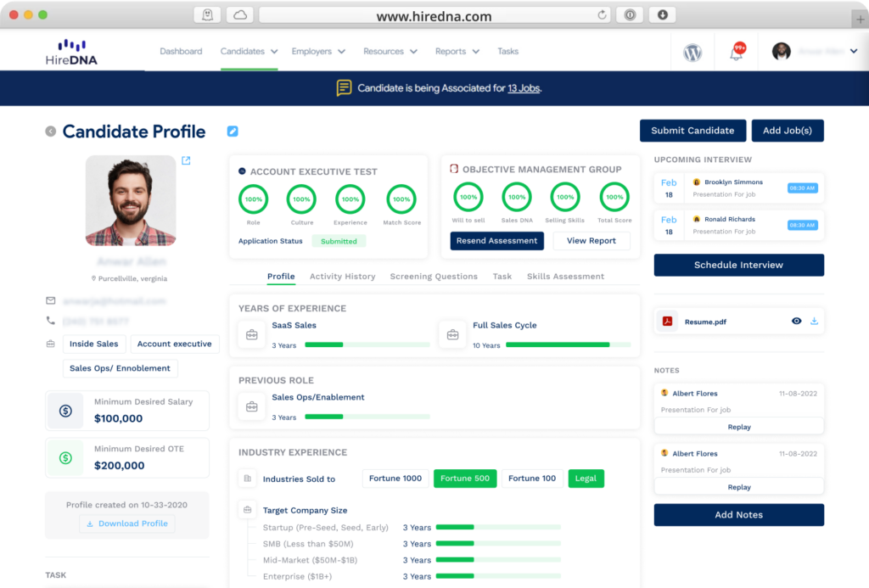Open the Skills Assessment tab
This screenshot has width=869, height=588.
pos(565,276)
